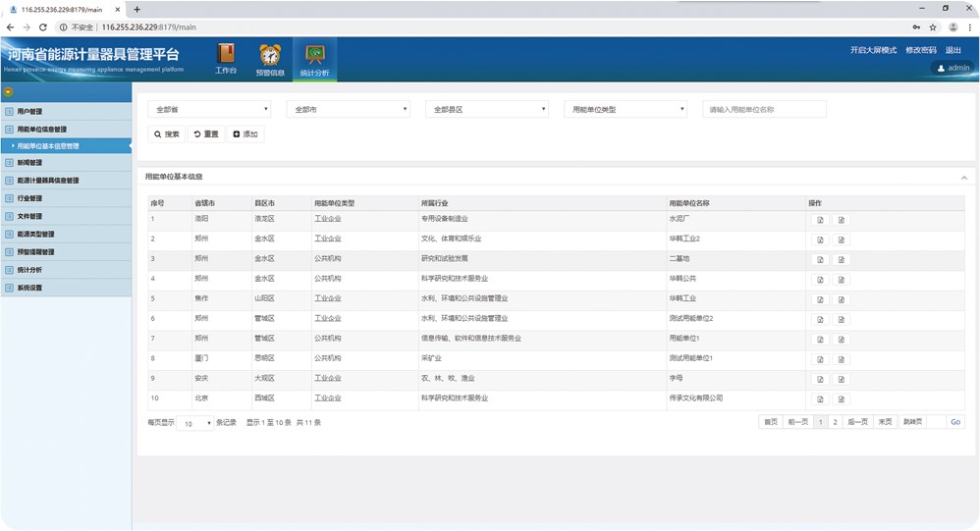Expand the 用能单位信息管理 sidebar menu
The height and width of the screenshot is (531, 980).
[66, 130]
